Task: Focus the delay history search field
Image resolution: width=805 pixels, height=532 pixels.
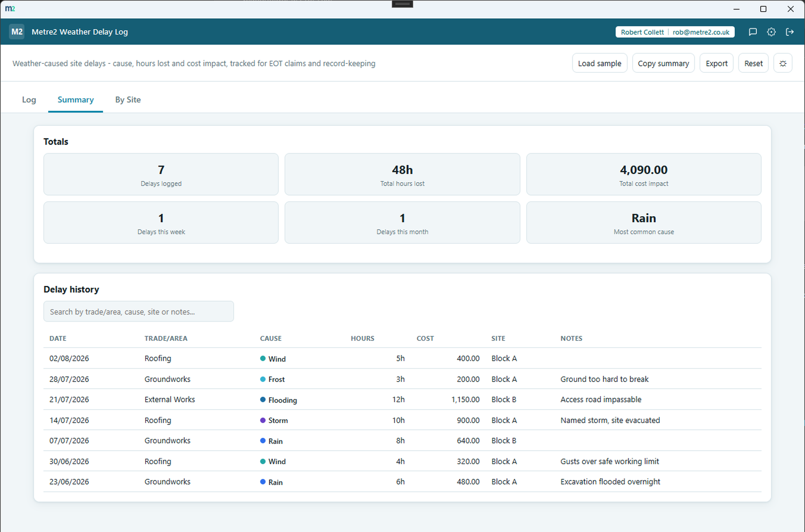Action: 138,311
